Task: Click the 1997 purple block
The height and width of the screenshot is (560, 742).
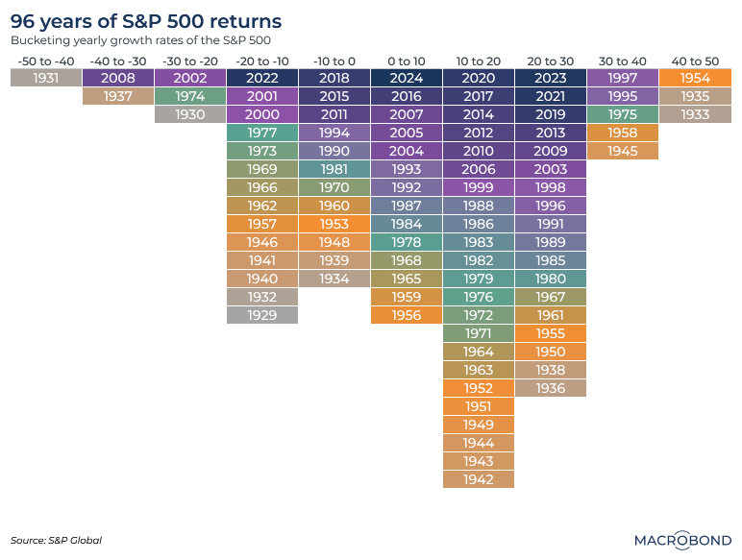Action: [623, 79]
